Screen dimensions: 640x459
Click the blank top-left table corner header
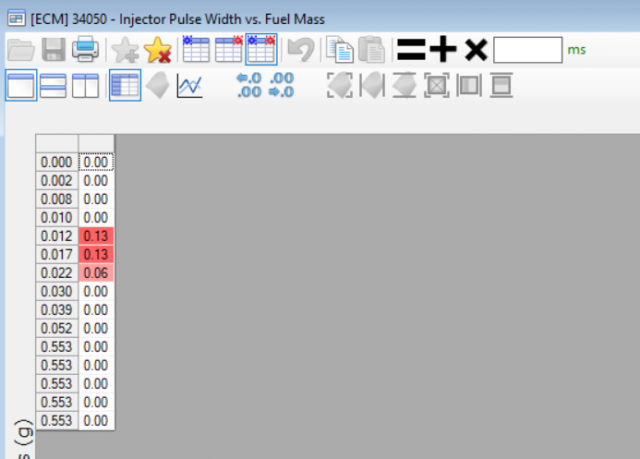[57, 143]
